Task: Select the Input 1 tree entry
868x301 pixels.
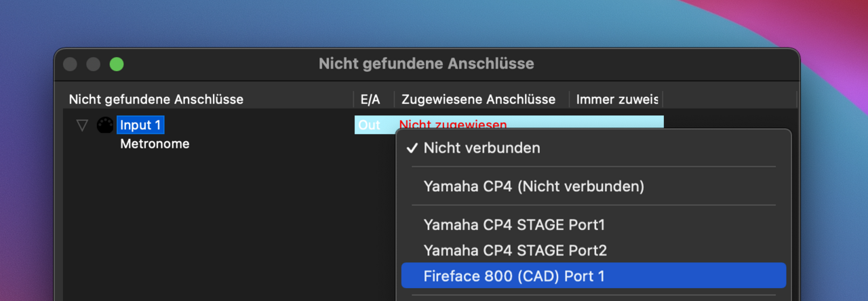Action: 140,125
